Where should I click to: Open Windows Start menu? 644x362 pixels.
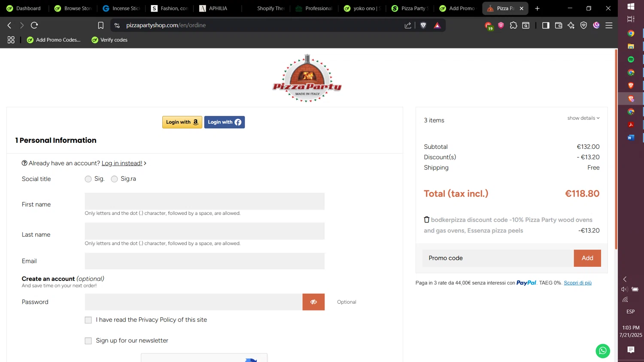click(x=631, y=6)
